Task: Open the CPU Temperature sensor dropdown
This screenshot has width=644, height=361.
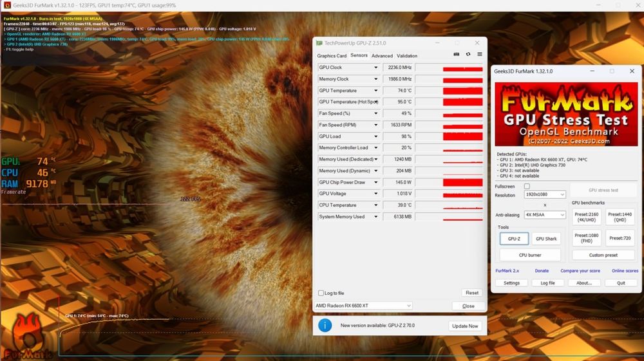Action: coord(375,205)
